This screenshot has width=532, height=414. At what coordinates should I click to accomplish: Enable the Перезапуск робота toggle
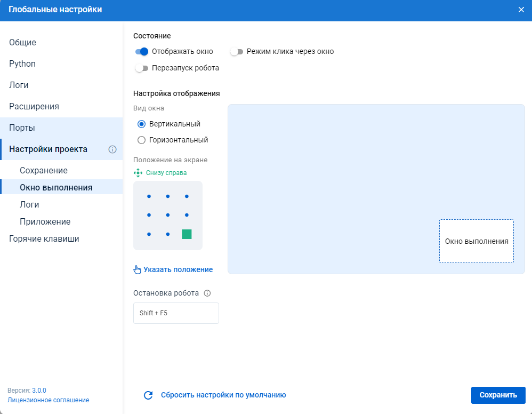(x=141, y=68)
